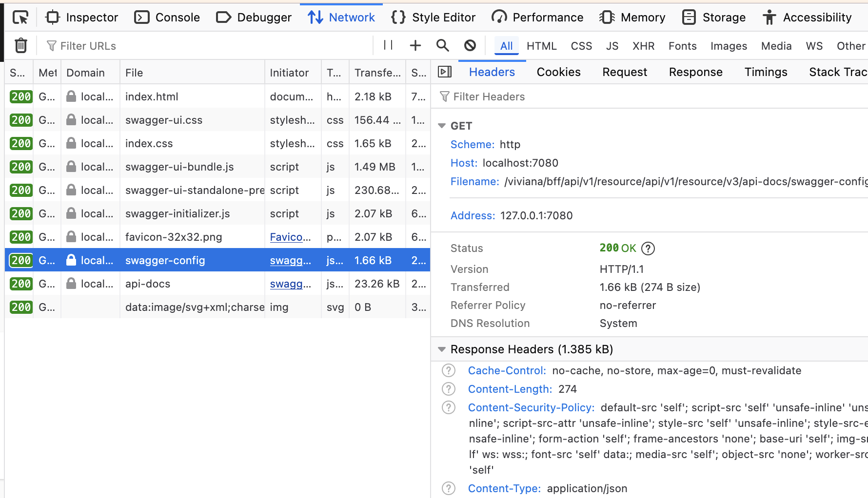Add a new request with plus icon
Viewport: 868px width, 498px height.
click(x=415, y=45)
